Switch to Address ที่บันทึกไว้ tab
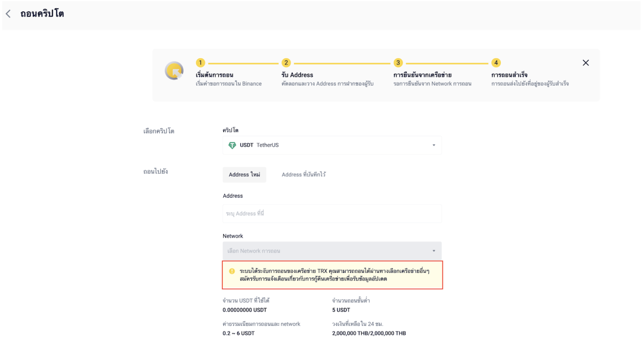The image size is (644, 346). click(x=303, y=175)
